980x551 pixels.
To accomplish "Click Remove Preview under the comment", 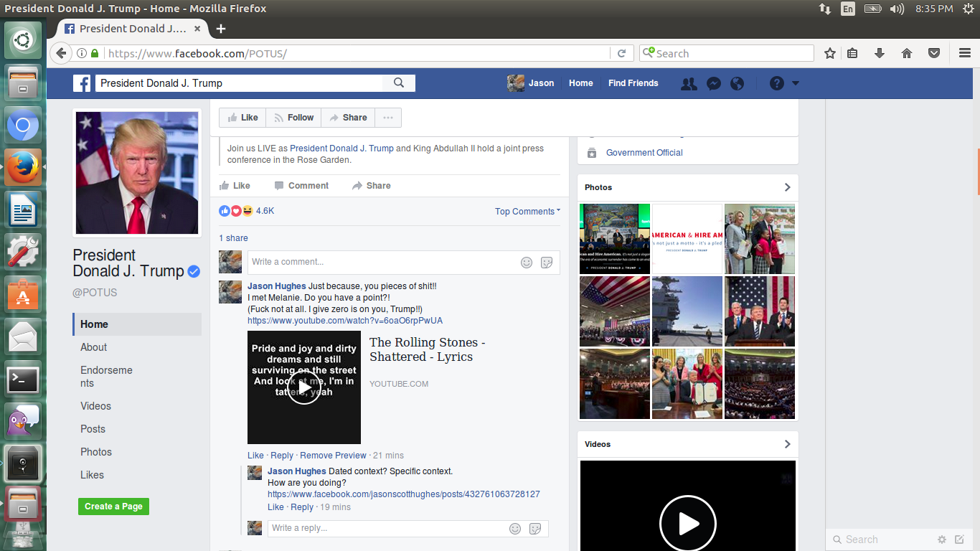I will [x=333, y=456].
